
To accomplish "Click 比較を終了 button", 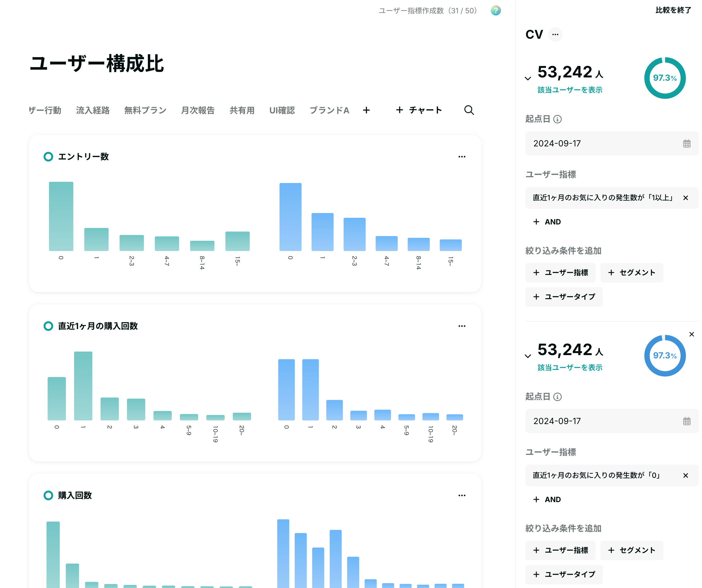I will [x=673, y=10].
